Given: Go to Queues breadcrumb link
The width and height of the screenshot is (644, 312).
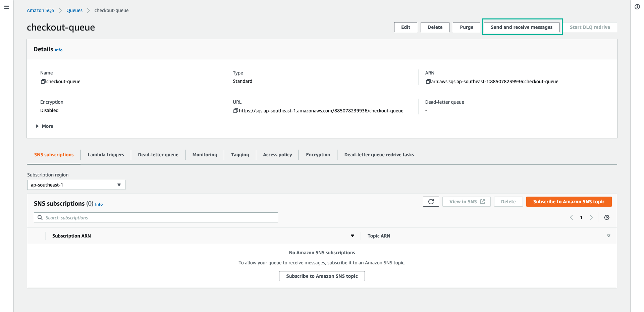Looking at the screenshot, I should [x=74, y=10].
